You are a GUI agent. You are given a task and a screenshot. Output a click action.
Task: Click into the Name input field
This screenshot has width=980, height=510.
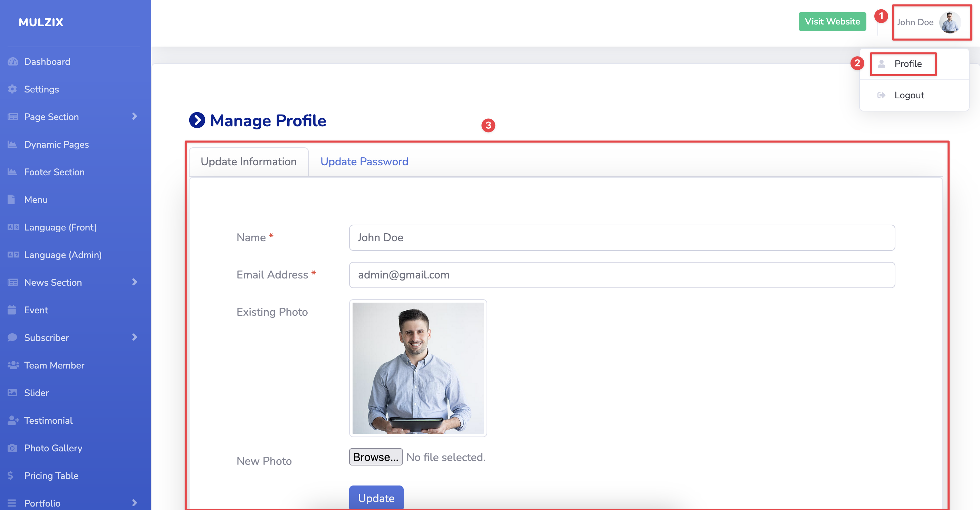[622, 237]
